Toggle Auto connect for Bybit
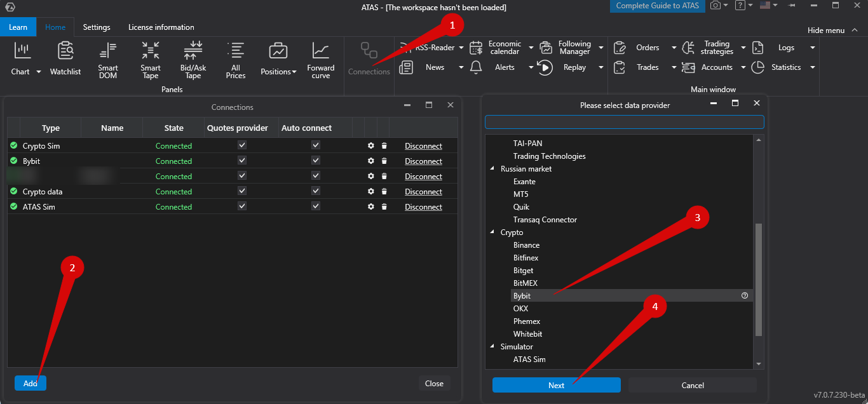Viewport: 868px width, 404px height. 316,160
